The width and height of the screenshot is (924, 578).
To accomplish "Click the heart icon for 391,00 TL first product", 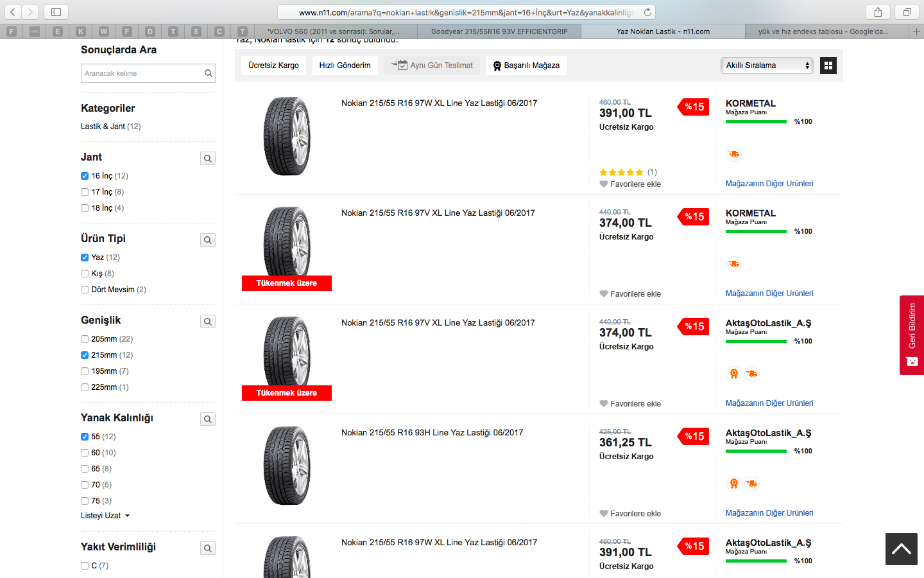I will [x=603, y=184].
